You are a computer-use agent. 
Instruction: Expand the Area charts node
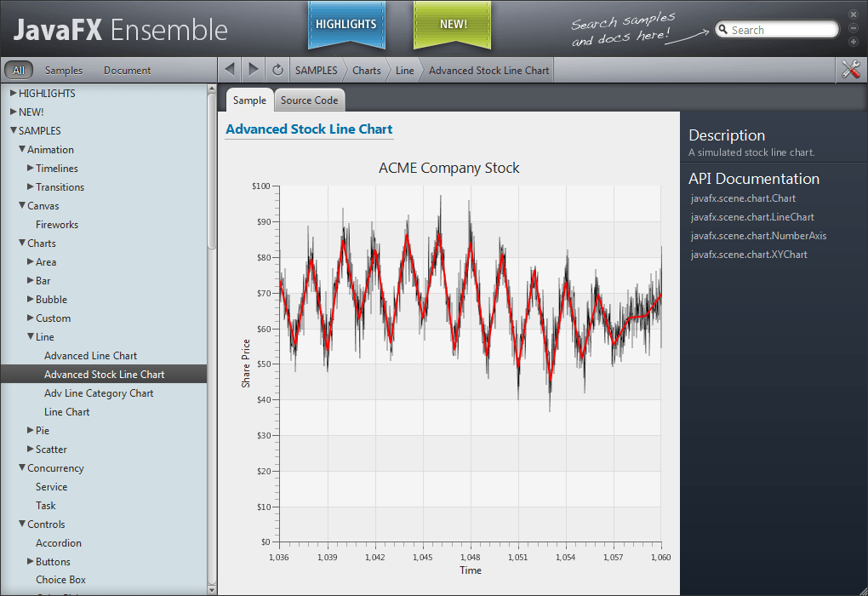coord(31,261)
